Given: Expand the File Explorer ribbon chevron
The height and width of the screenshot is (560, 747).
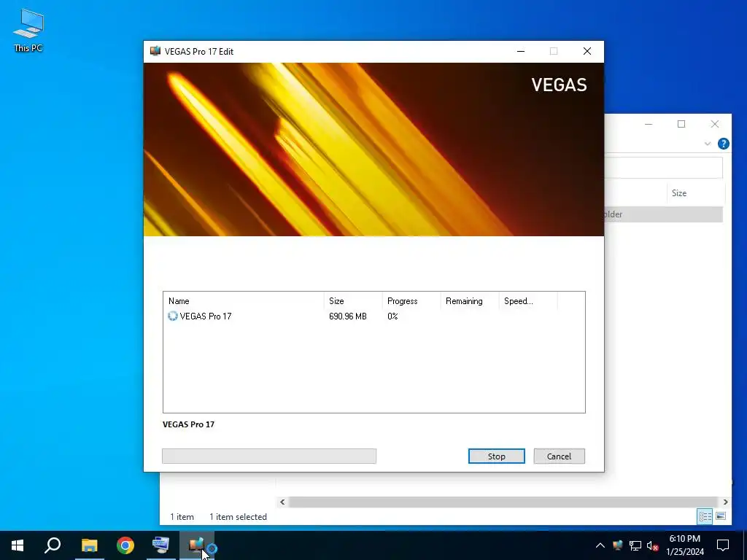Looking at the screenshot, I should [x=708, y=144].
